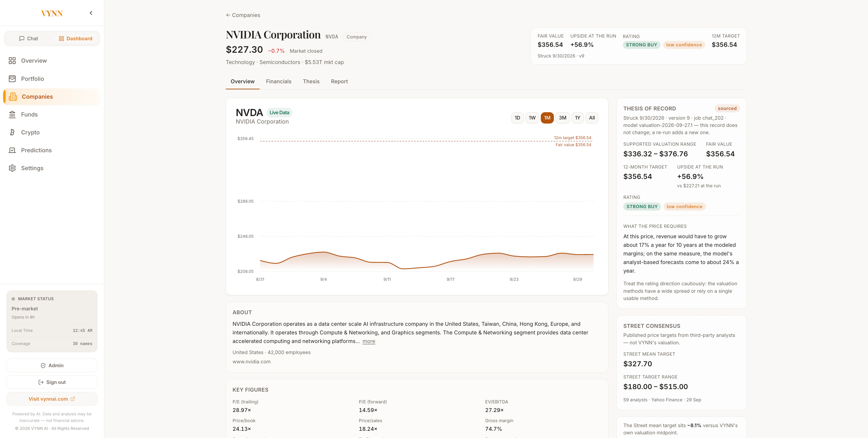Select the 1Y chart range
Screen dimensions: 868x438
pyautogui.click(x=578, y=118)
